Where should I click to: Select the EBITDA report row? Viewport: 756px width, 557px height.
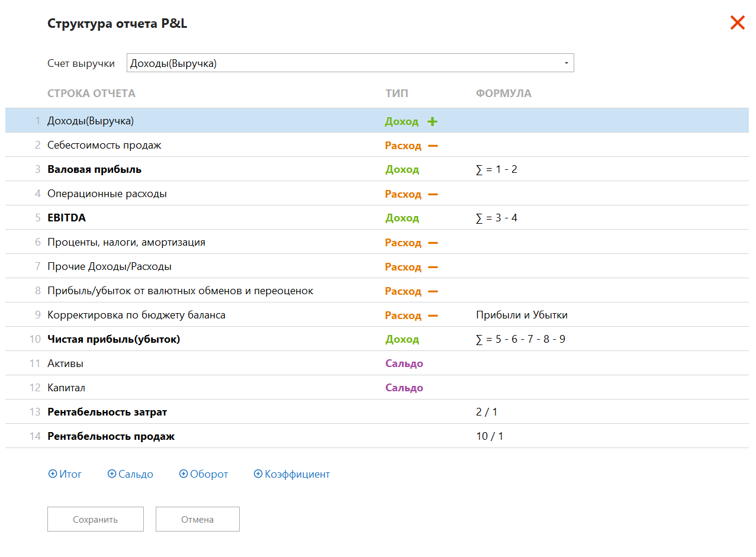click(67, 218)
